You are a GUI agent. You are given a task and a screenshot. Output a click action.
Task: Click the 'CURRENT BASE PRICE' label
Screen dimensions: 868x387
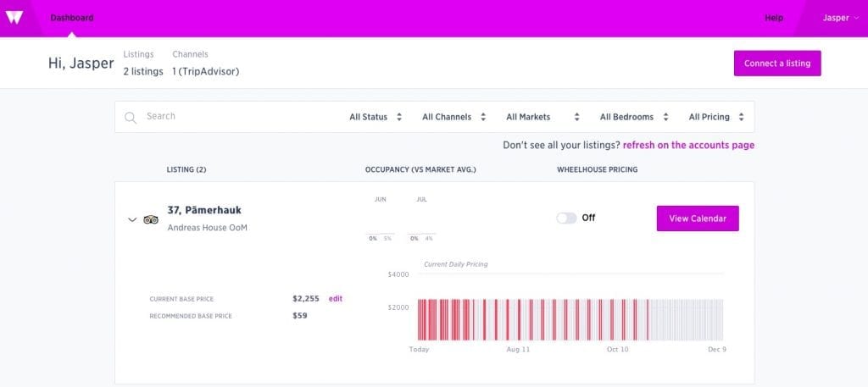181,299
